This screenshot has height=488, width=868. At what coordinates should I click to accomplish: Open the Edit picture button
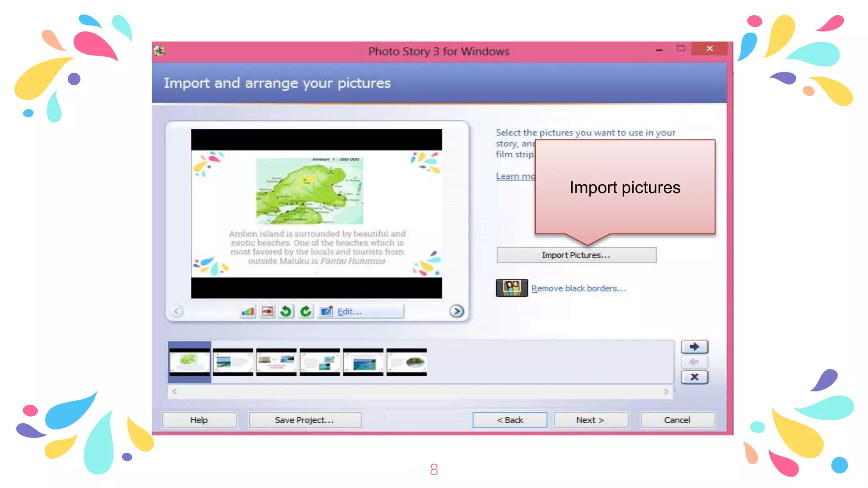[361, 312]
